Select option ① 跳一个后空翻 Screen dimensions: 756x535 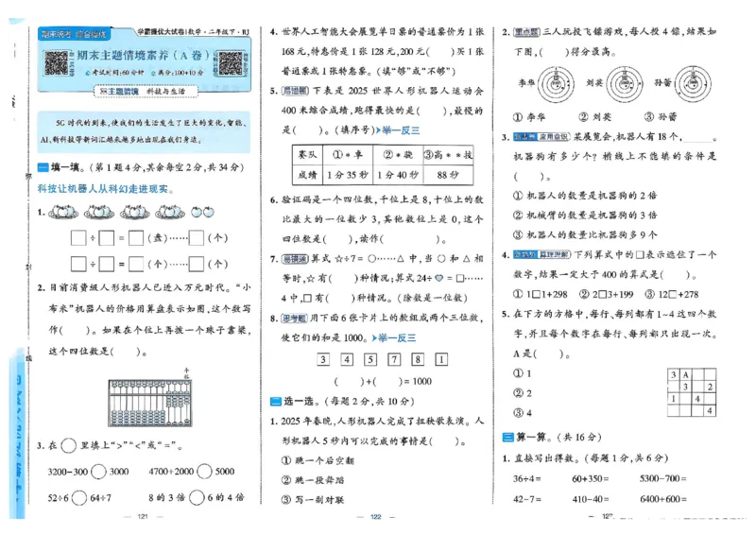(318, 460)
